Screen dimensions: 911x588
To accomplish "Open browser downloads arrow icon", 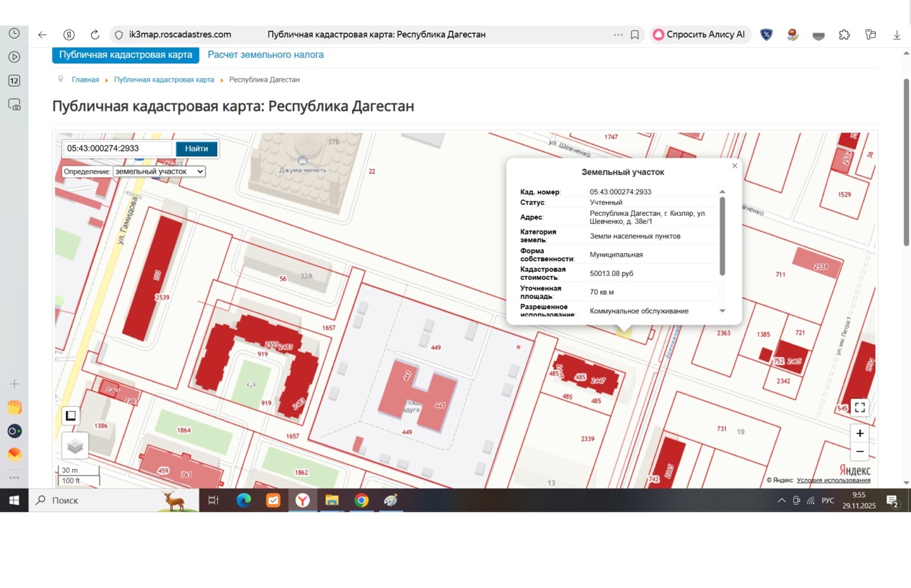I will click(x=897, y=34).
